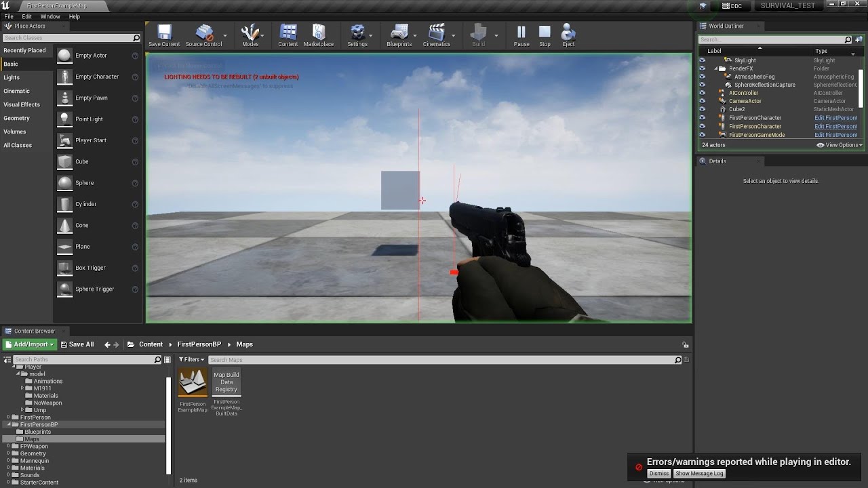Toggle visibility of SkyLight in outliner
The width and height of the screenshot is (868, 488).
click(702, 60)
